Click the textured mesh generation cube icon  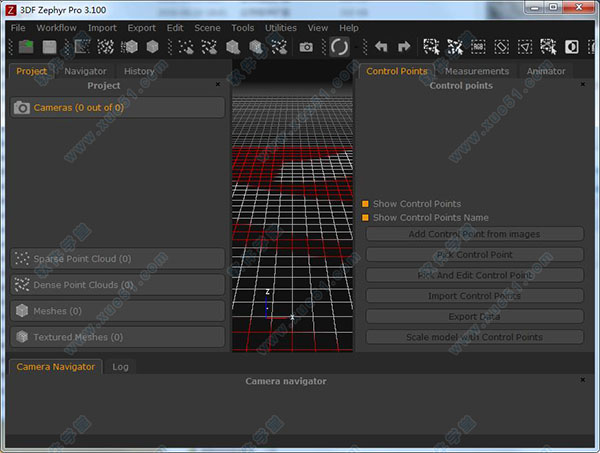pos(152,47)
